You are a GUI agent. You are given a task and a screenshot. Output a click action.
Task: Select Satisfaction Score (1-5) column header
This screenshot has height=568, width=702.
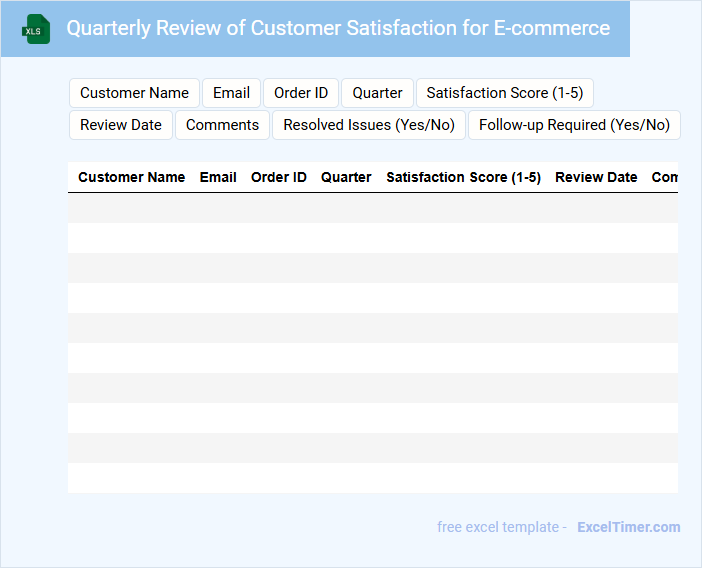click(x=463, y=177)
